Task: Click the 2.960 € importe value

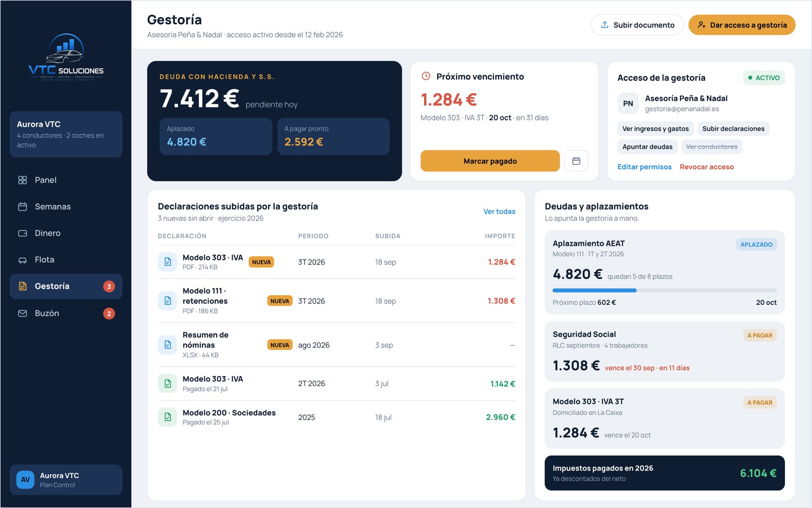Action: [x=501, y=417]
